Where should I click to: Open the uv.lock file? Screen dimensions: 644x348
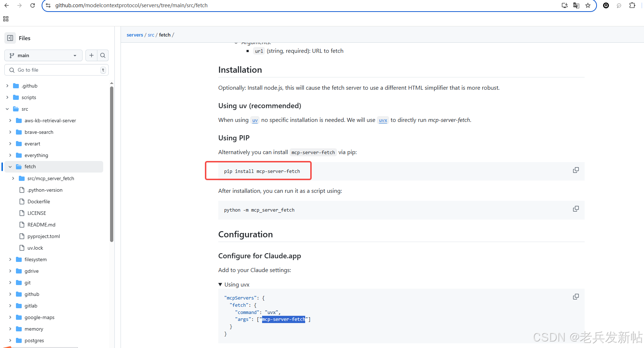[x=35, y=248]
